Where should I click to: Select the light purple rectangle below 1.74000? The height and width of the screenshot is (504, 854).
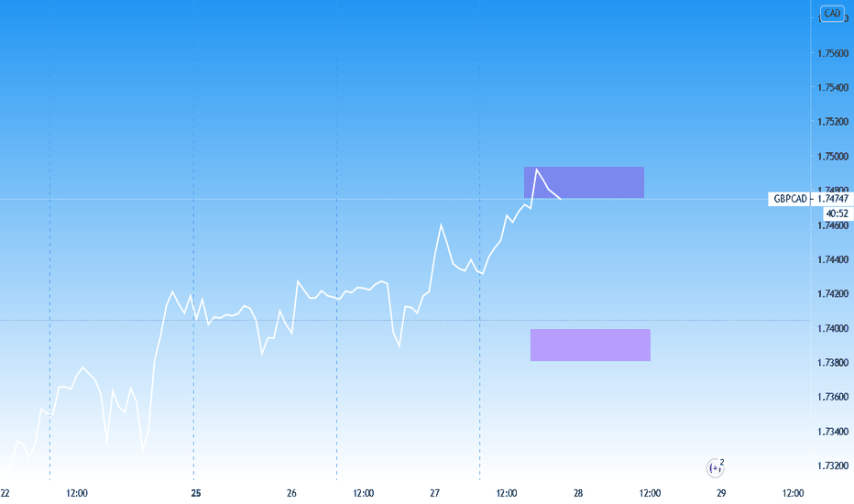pos(590,345)
